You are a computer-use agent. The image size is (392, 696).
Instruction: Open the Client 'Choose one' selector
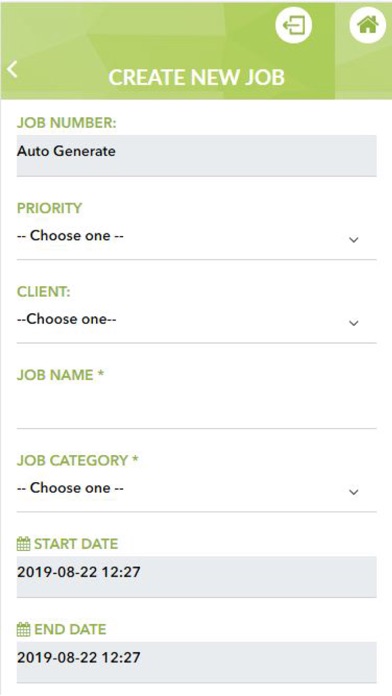point(197,321)
